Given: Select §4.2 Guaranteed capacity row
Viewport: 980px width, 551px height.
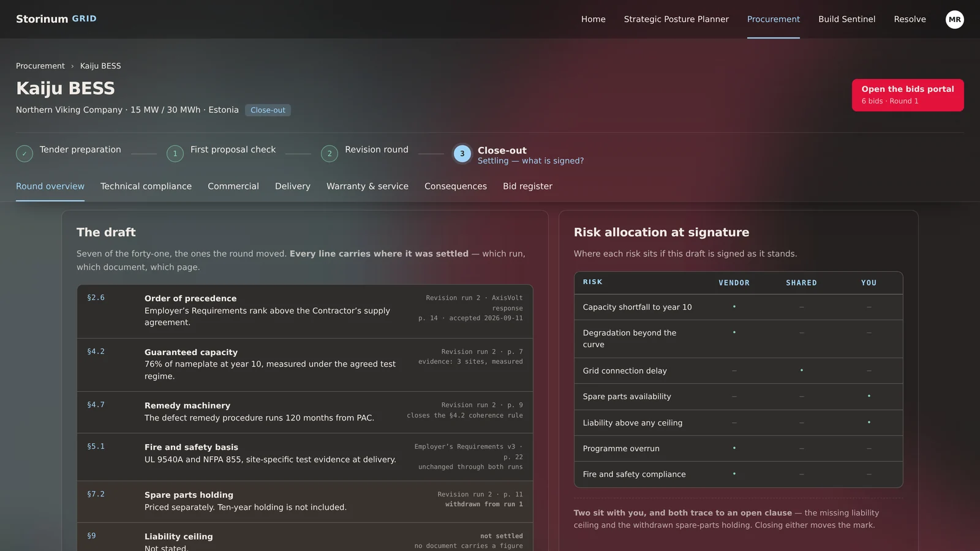Looking at the screenshot, I should click(x=305, y=365).
